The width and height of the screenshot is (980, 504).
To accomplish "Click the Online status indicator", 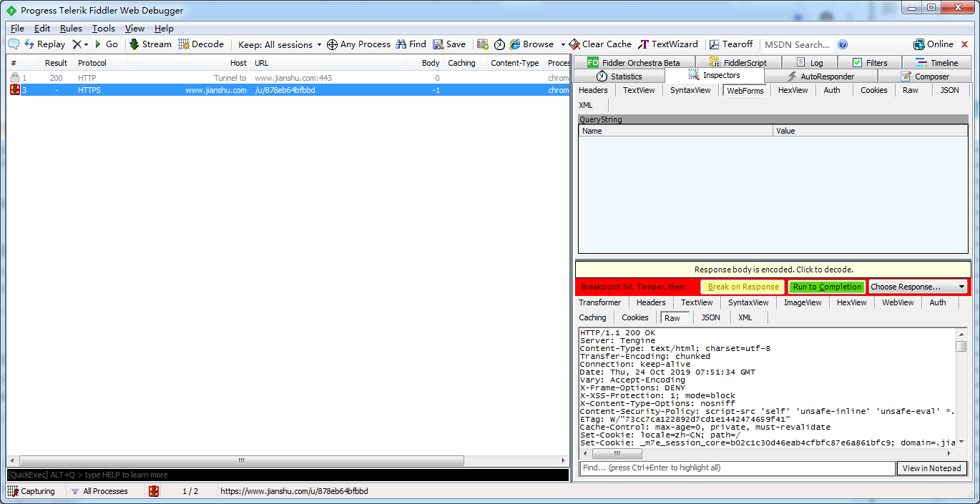I will pyautogui.click(x=934, y=44).
